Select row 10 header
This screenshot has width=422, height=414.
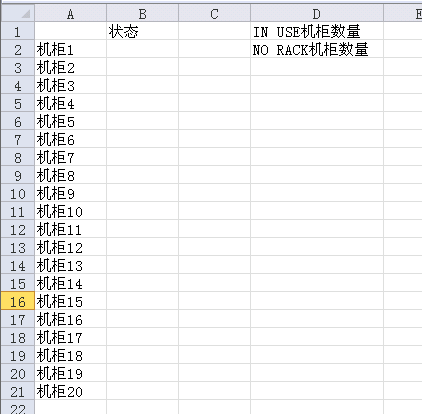[18, 193]
